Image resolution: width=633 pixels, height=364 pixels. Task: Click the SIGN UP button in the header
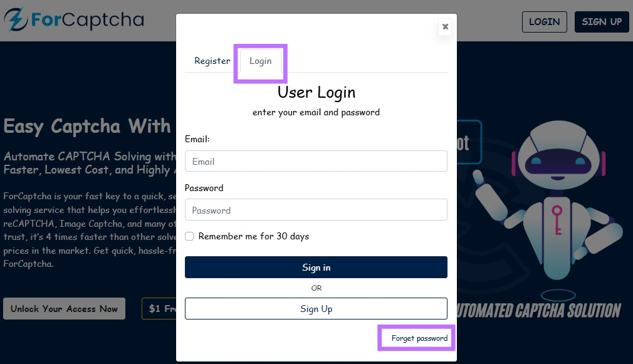601,22
